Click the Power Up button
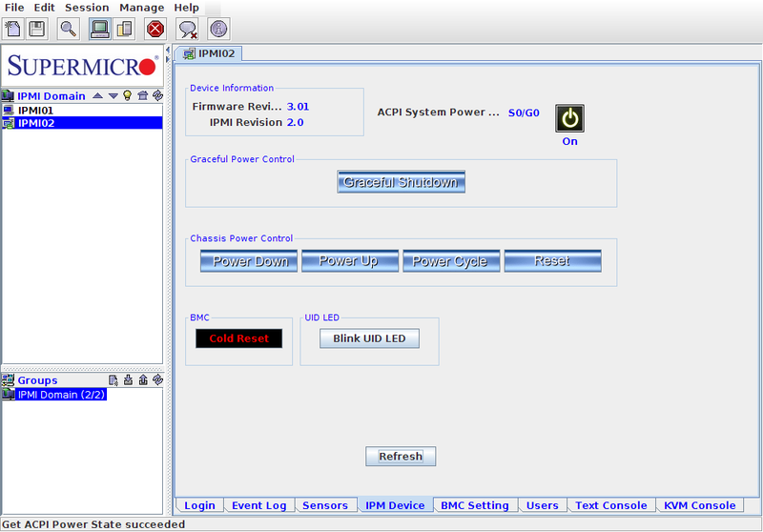763x532 pixels. [x=350, y=261]
